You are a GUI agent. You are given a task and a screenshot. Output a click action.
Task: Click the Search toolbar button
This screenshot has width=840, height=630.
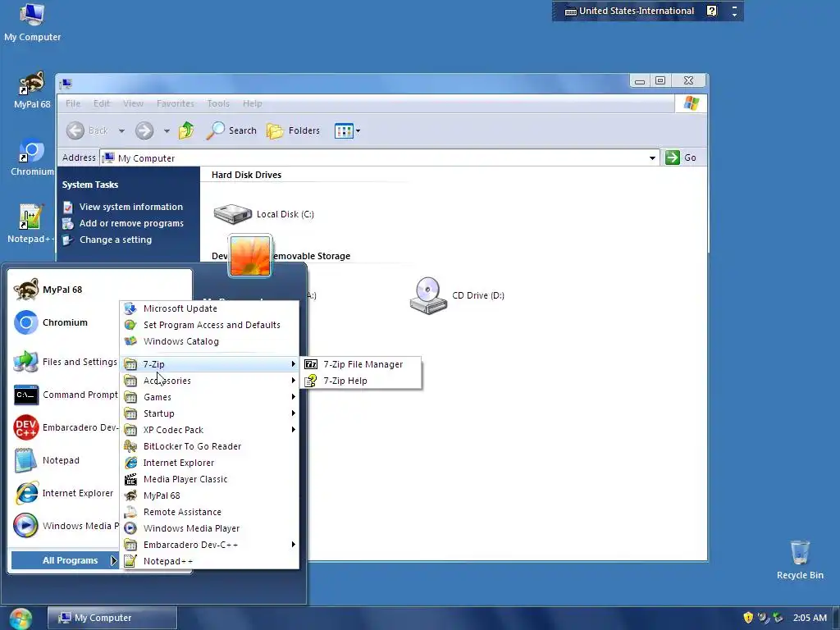tap(231, 130)
